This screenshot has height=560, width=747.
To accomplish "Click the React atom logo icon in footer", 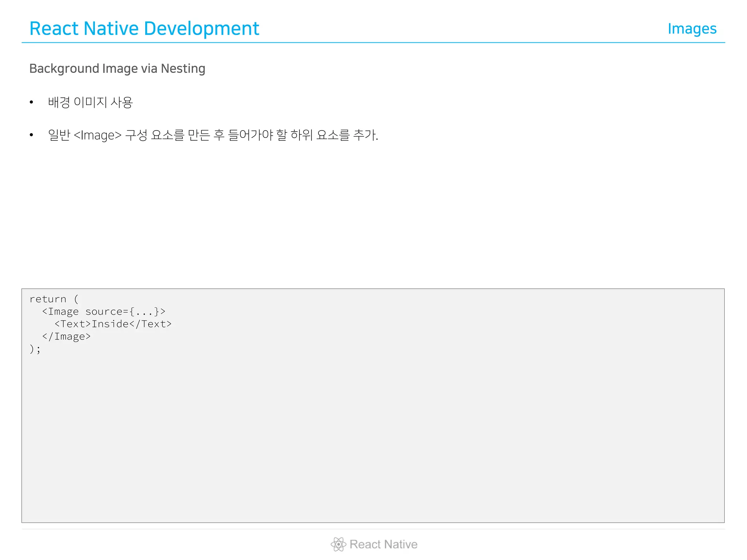I will (338, 544).
